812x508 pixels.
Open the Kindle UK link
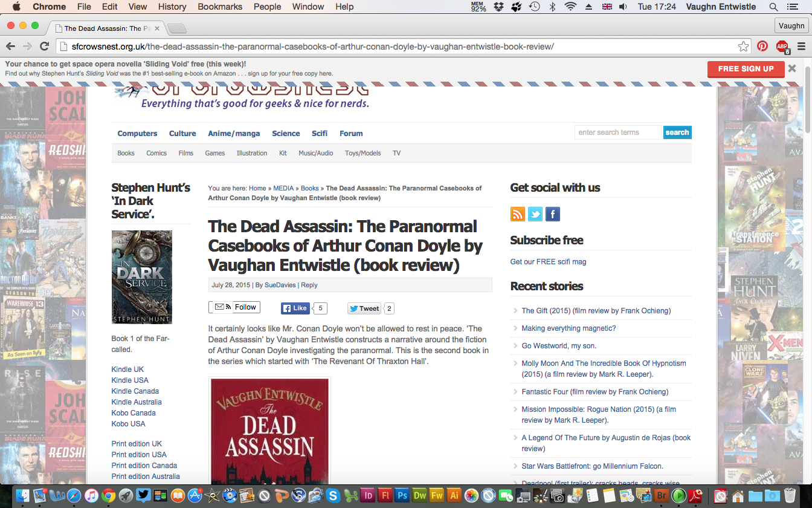(127, 370)
